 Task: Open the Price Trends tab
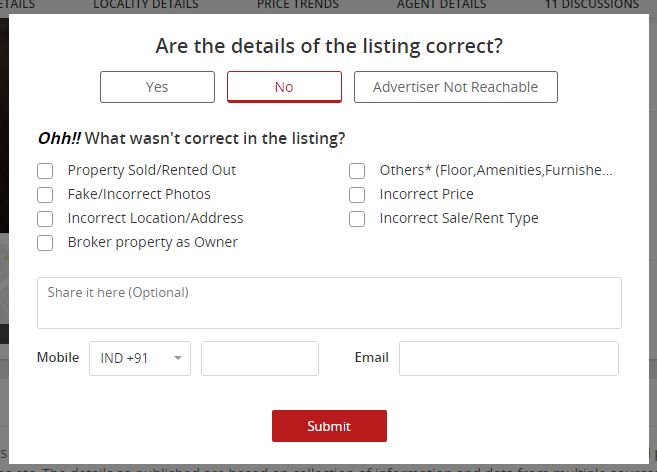tap(297, 5)
